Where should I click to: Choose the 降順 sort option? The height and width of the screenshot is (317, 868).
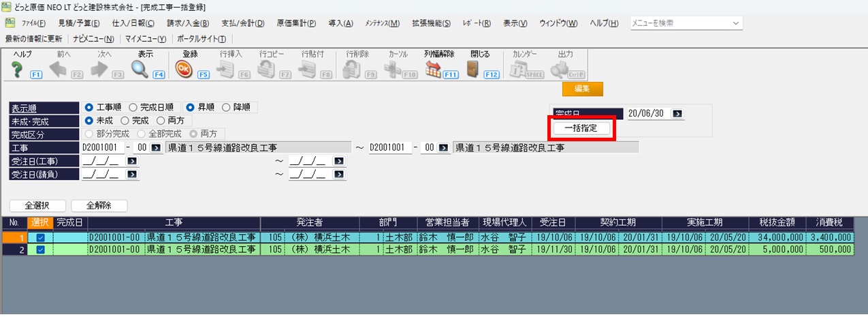click(x=227, y=107)
